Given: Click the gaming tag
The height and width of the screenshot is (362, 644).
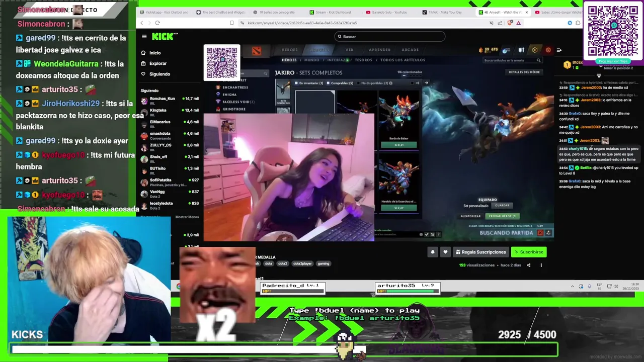Looking at the screenshot, I should click(x=324, y=263).
